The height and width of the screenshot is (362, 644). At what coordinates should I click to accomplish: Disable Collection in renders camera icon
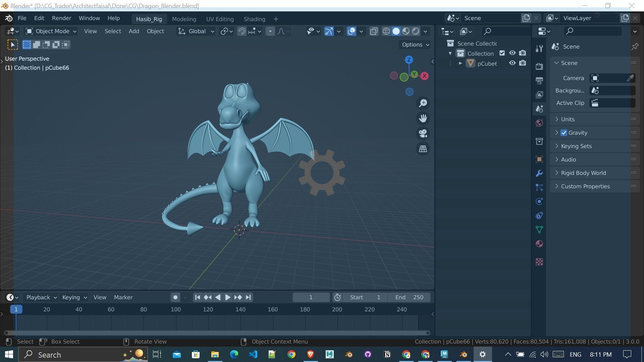pos(523,53)
